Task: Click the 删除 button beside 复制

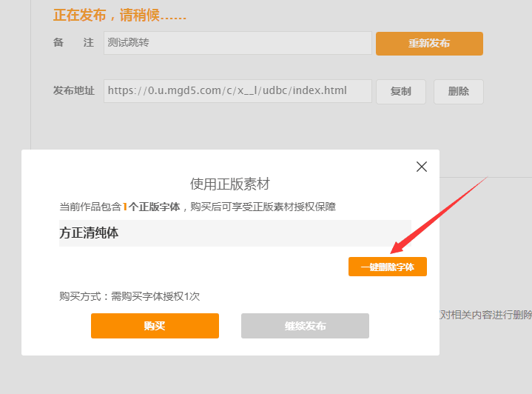Action: [458, 91]
